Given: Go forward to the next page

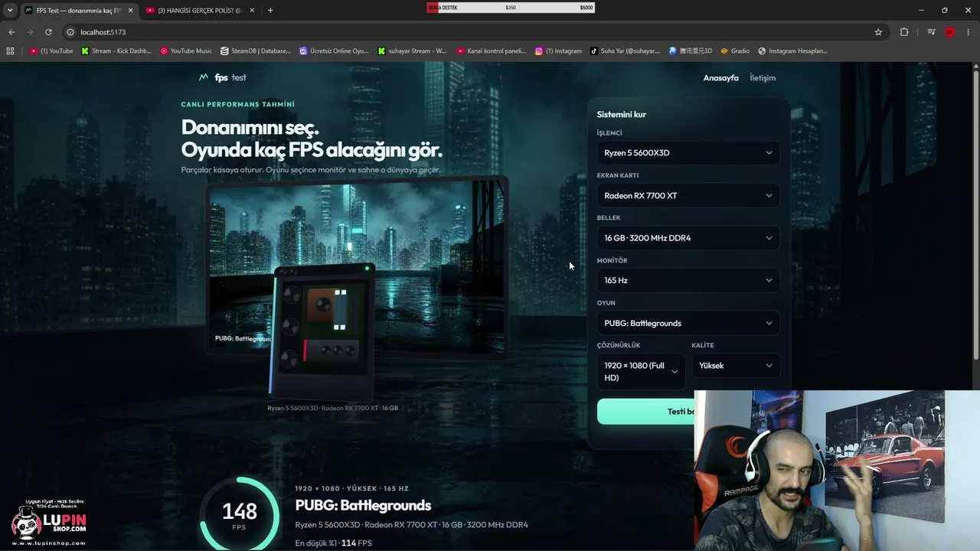Looking at the screenshot, I should 30,32.
